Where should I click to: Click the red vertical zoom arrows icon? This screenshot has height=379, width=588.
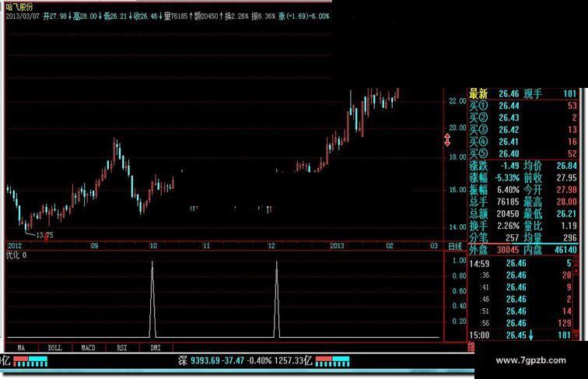click(x=447, y=140)
